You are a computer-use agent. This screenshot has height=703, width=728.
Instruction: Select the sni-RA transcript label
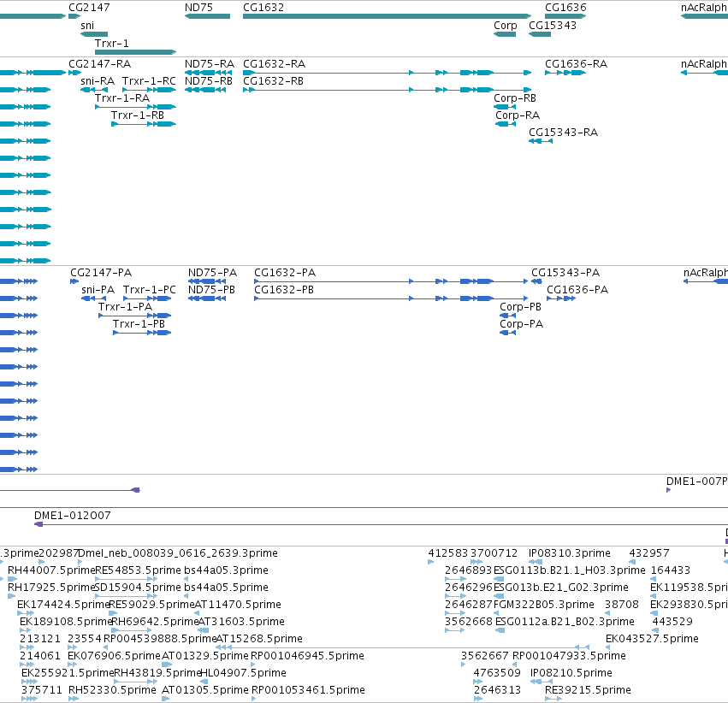[98, 81]
